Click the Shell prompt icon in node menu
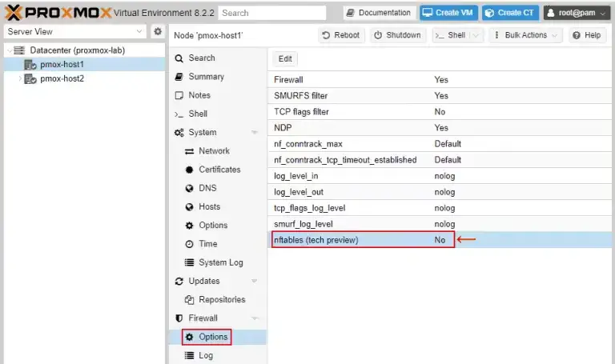This screenshot has height=364, width=615. pos(179,114)
